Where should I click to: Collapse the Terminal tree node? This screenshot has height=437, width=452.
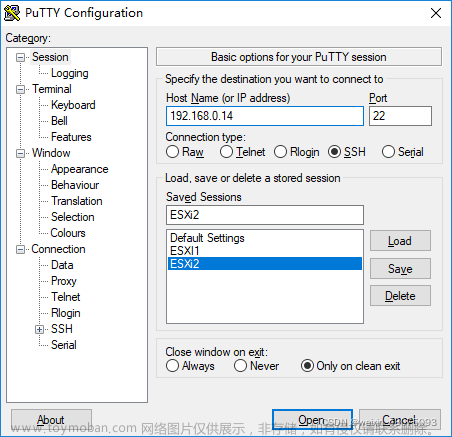(x=21, y=90)
